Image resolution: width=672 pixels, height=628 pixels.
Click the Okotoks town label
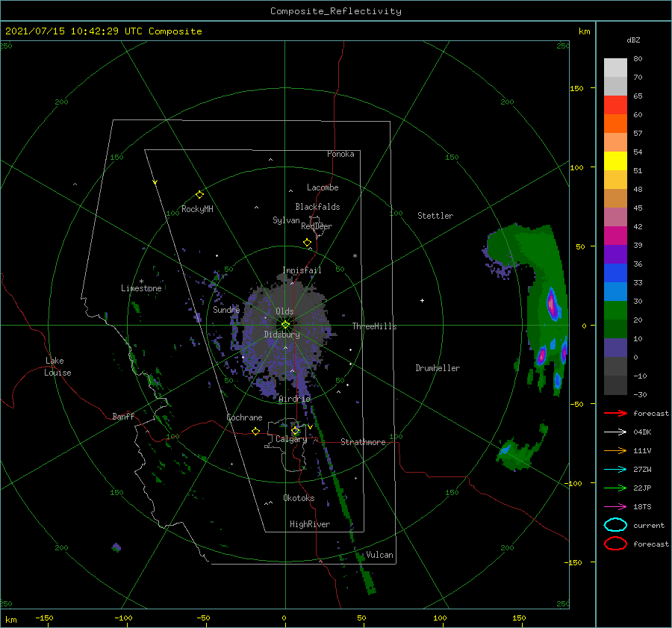coord(299,497)
